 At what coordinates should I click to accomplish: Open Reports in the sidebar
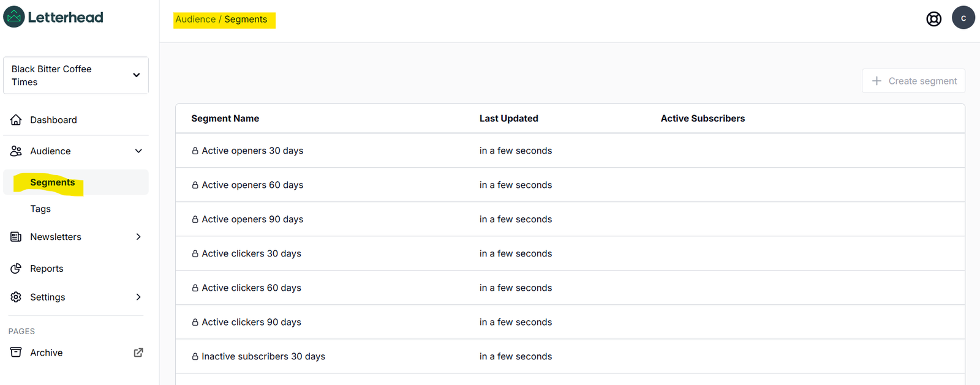click(x=47, y=269)
